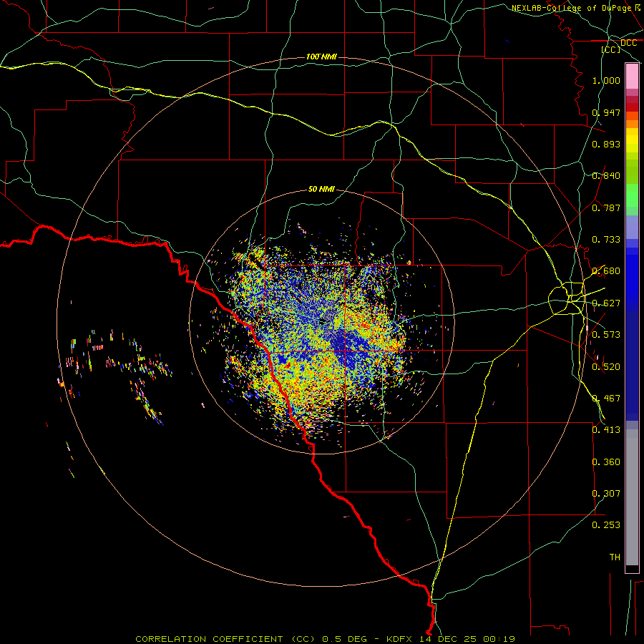Image resolution: width=644 pixels, height=644 pixels.
Task: Select the 0.307 scale value
Action: click(606, 494)
